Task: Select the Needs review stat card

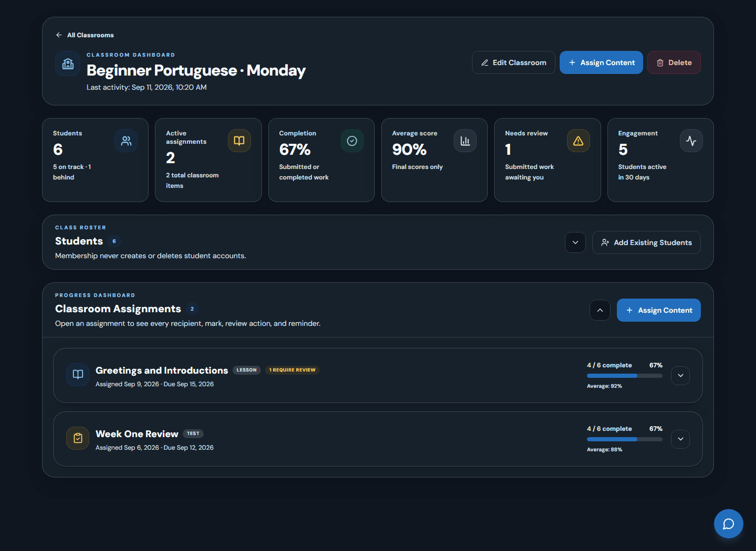Action: 548,160
